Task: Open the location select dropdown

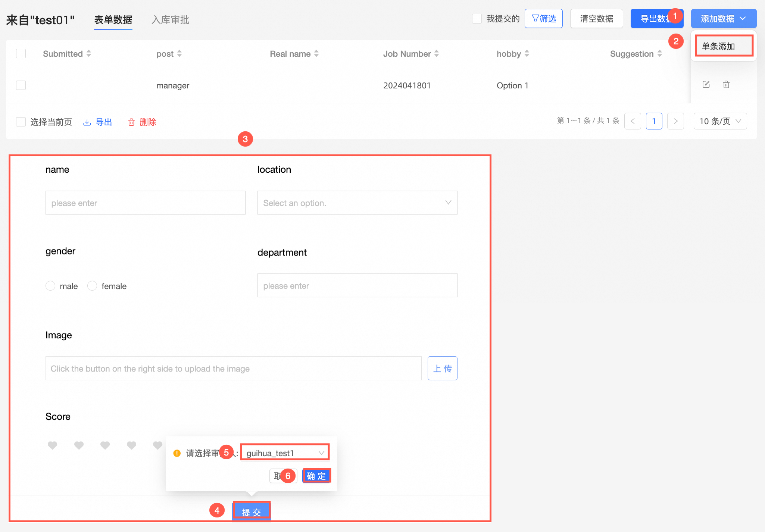Action: click(357, 203)
